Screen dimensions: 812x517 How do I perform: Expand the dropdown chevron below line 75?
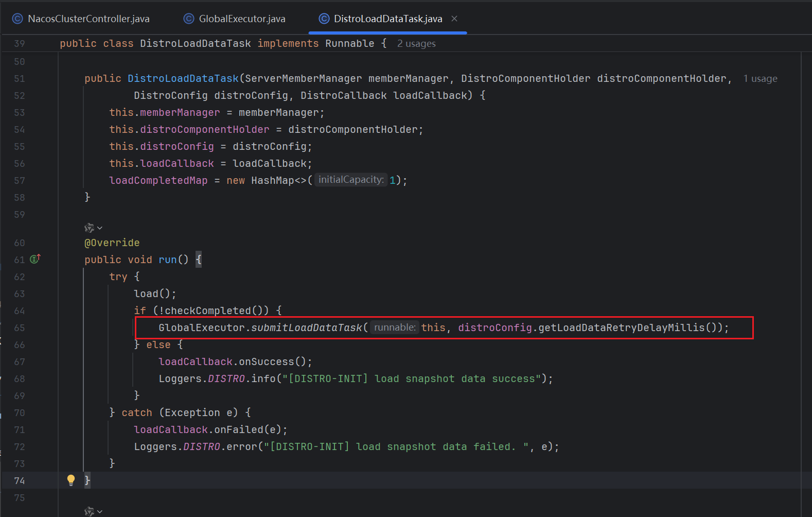(100, 511)
